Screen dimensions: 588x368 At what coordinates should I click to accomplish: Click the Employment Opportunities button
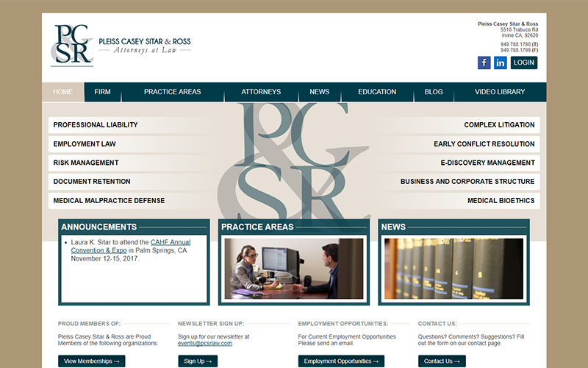click(341, 361)
